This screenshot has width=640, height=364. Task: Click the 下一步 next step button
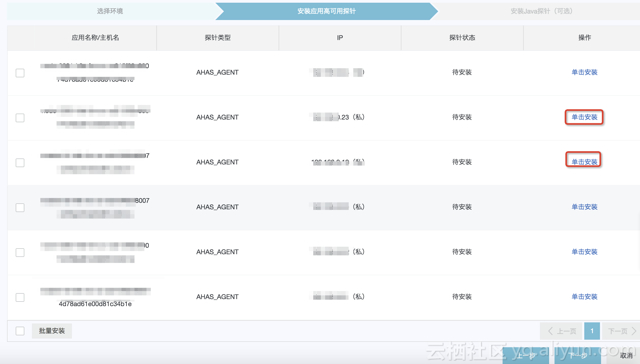tap(578, 356)
